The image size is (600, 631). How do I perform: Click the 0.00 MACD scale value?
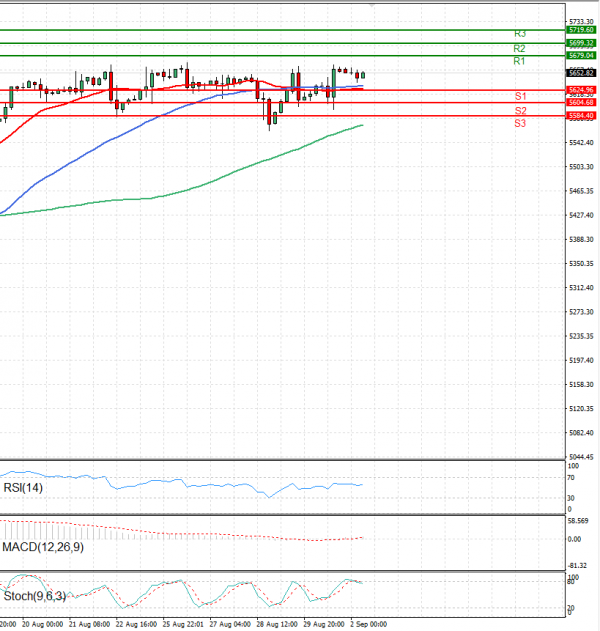pos(574,540)
